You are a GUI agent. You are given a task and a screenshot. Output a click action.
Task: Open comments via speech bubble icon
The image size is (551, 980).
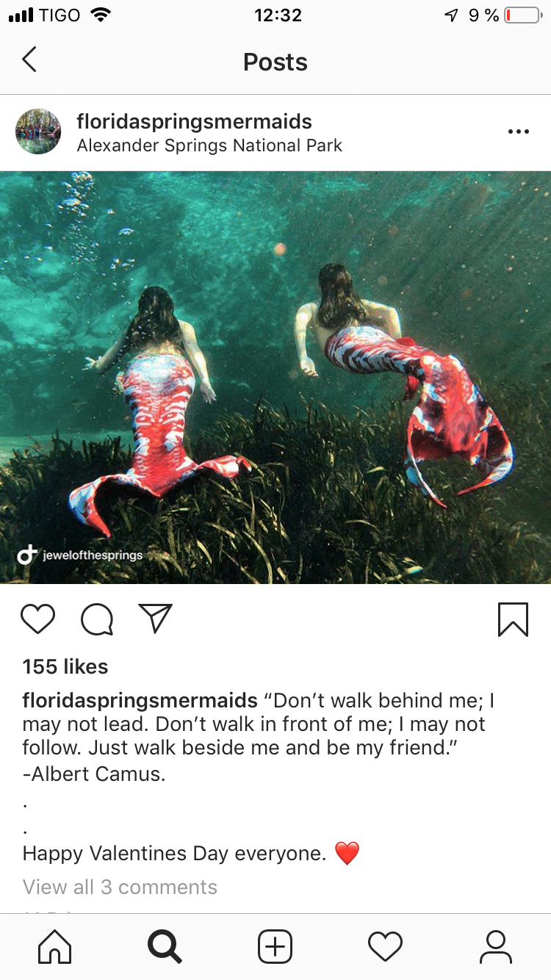tap(97, 619)
